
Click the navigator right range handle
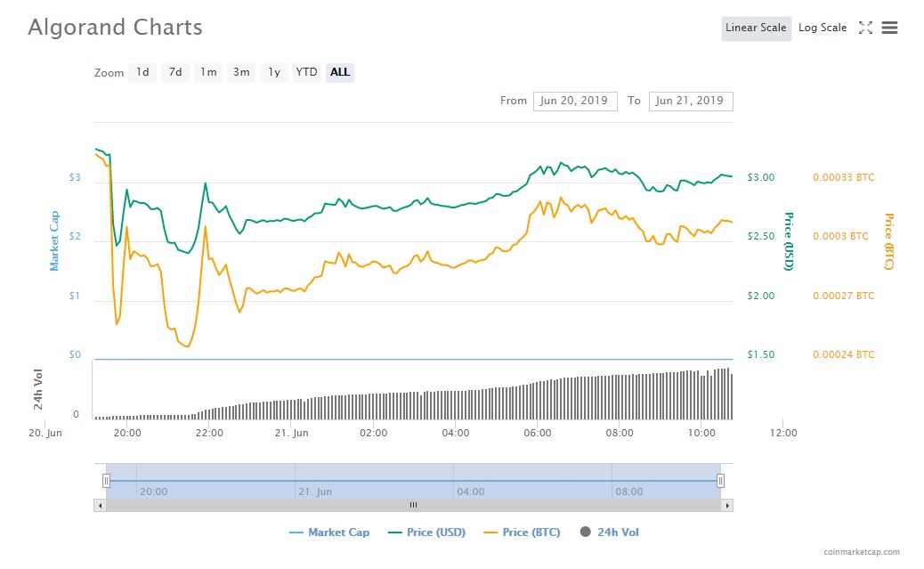tap(720, 481)
